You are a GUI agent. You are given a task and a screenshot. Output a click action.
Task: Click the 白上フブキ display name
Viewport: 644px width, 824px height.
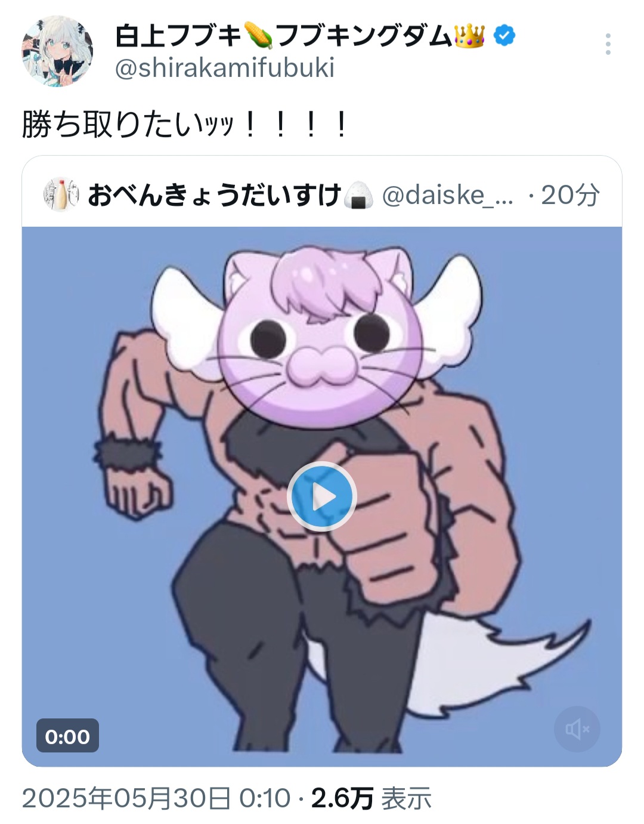[178, 36]
